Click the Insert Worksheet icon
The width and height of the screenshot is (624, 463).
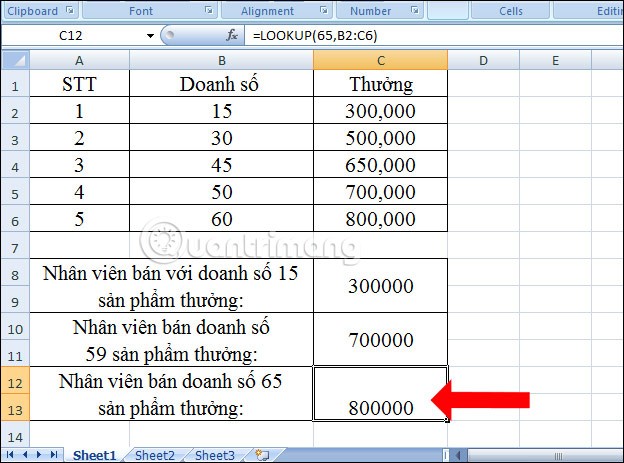pos(262,455)
